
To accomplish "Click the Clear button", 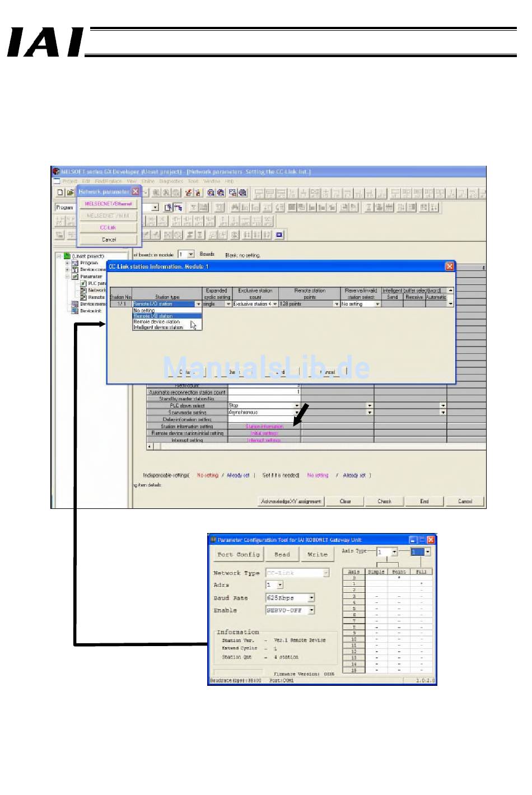I will click(x=346, y=501).
